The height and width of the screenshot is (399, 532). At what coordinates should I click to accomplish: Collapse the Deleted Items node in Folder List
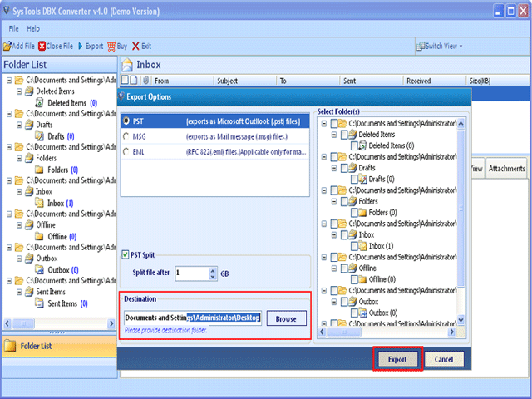coord(19,91)
